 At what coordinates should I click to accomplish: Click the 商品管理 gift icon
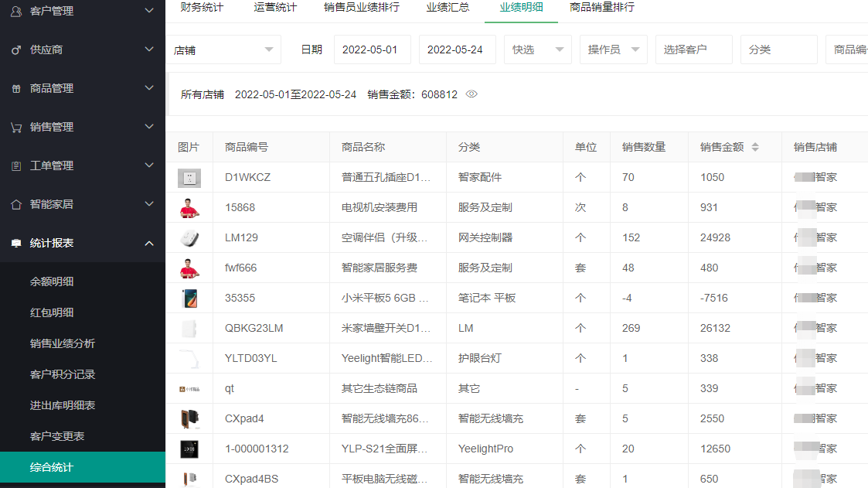pyautogui.click(x=16, y=89)
